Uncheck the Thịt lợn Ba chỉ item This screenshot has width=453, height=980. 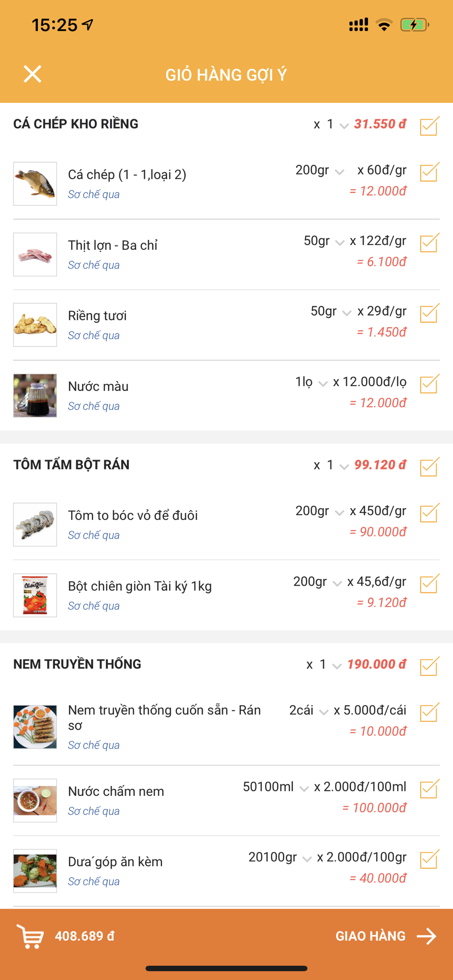tap(429, 243)
